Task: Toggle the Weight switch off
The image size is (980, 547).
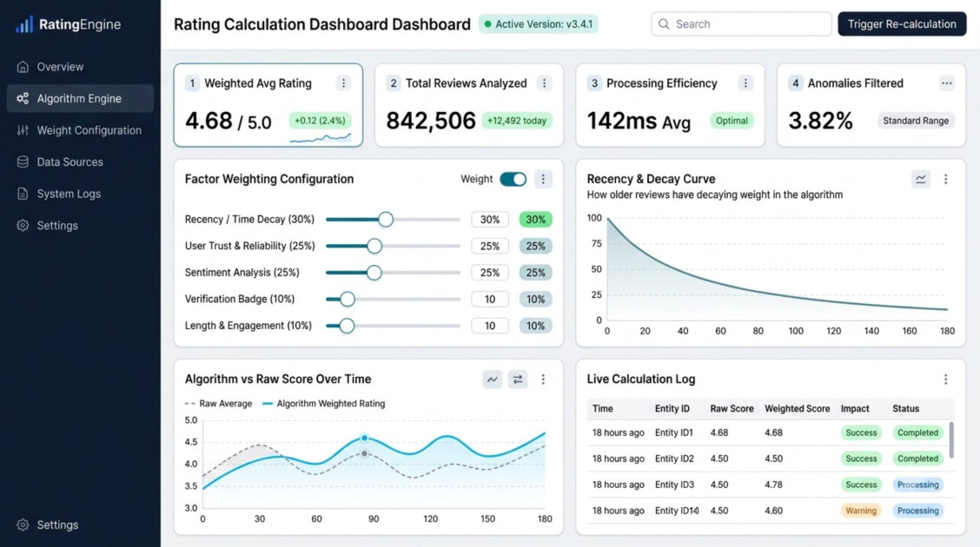Action: click(x=513, y=179)
